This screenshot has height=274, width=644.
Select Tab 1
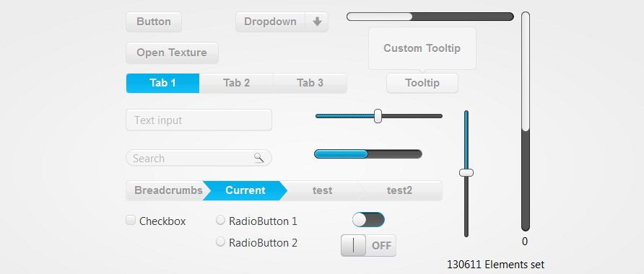[162, 83]
